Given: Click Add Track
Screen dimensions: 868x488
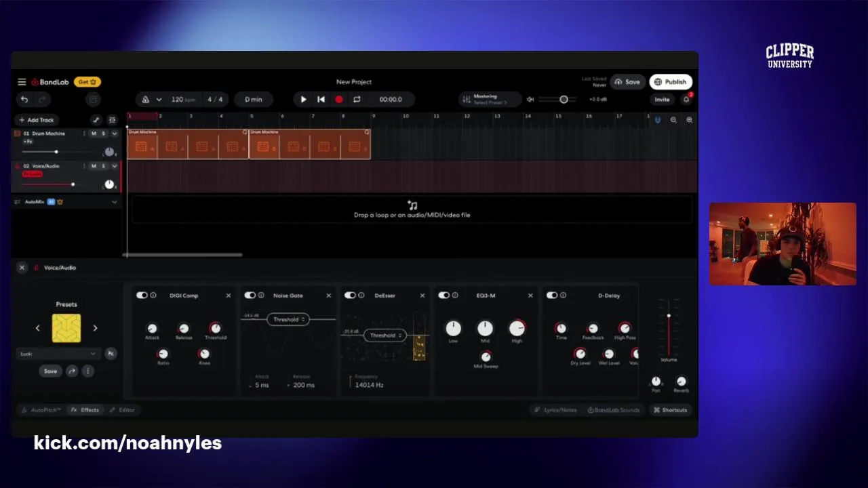Looking at the screenshot, I should point(37,120).
